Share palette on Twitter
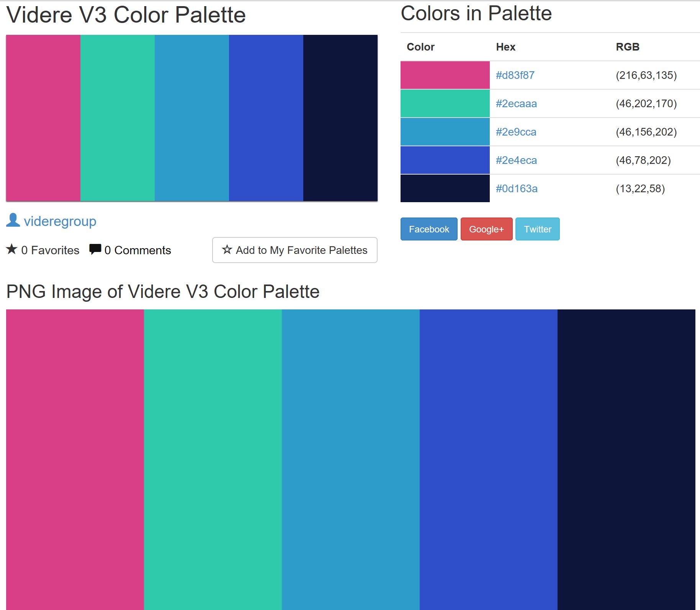This screenshot has width=700, height=610. click(x=537, y=229)
